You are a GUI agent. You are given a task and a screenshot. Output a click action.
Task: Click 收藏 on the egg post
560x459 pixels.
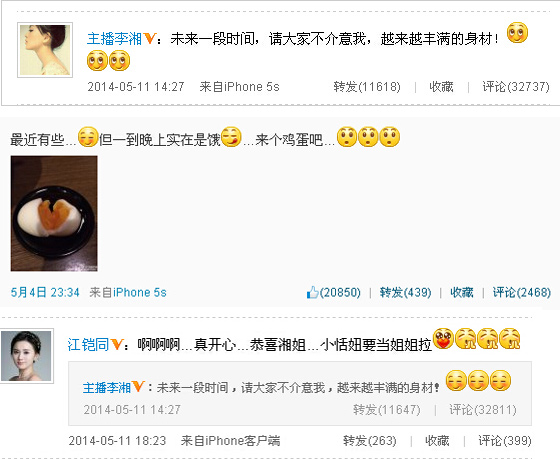(x=462, y=293)
